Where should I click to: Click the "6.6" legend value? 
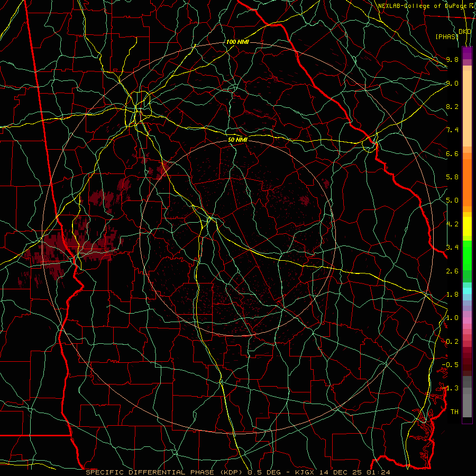(x=452, y=153)
